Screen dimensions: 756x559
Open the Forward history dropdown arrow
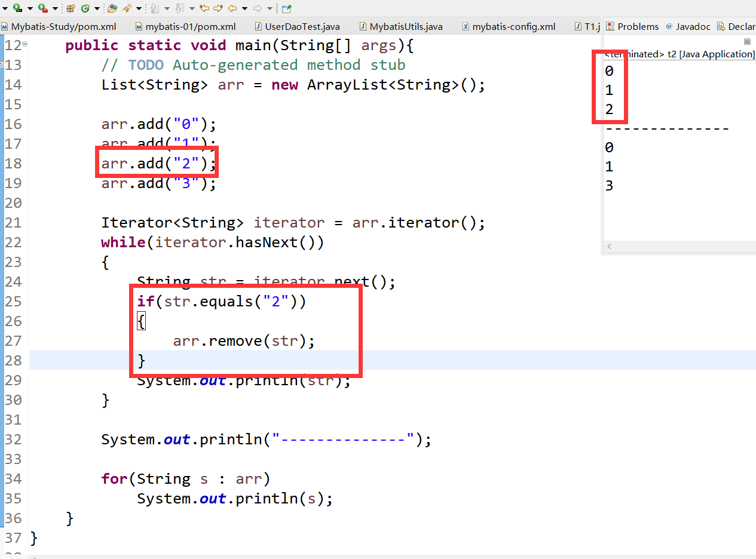tap(270, 8)
